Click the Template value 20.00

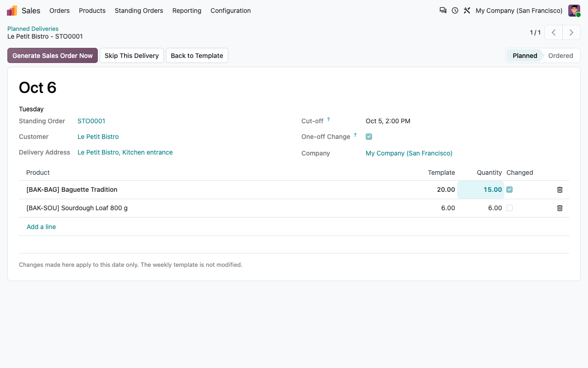click(446, 190)
